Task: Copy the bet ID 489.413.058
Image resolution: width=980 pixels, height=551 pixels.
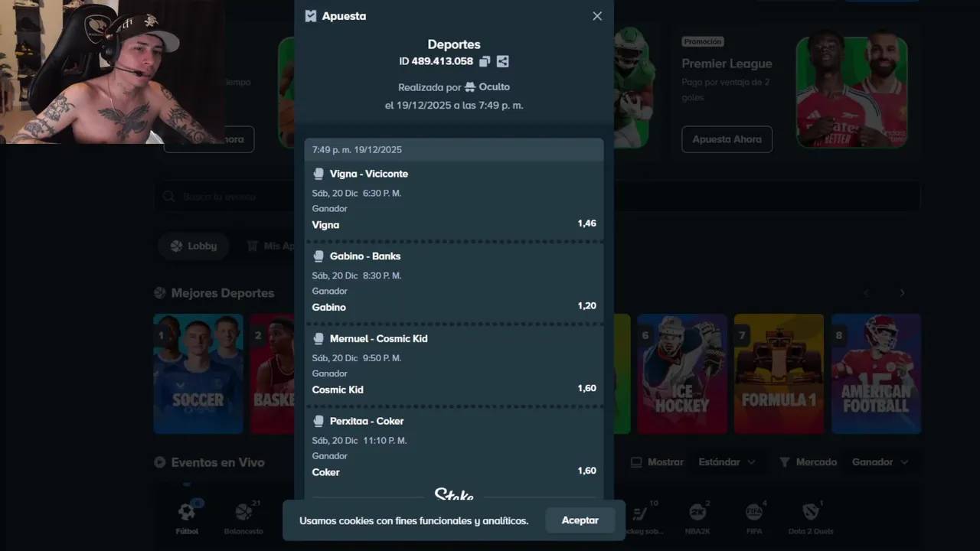Action: pos(485,61)
